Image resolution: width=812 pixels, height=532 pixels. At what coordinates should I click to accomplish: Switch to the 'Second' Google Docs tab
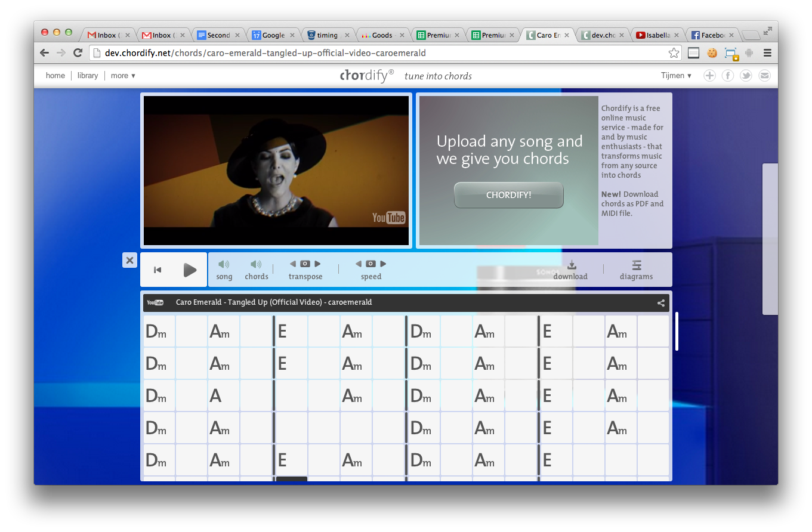point(218,35)
